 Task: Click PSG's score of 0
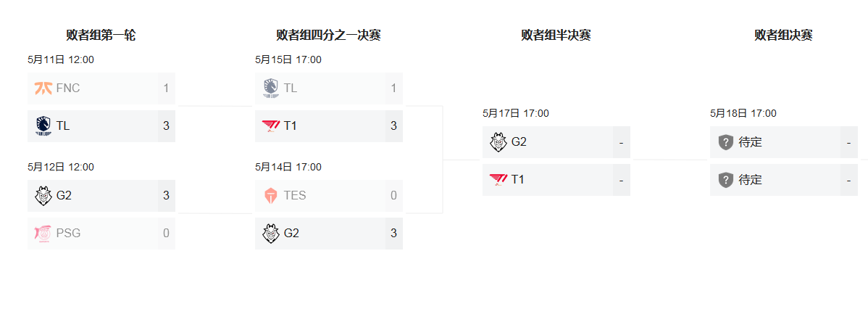[166, 234]
